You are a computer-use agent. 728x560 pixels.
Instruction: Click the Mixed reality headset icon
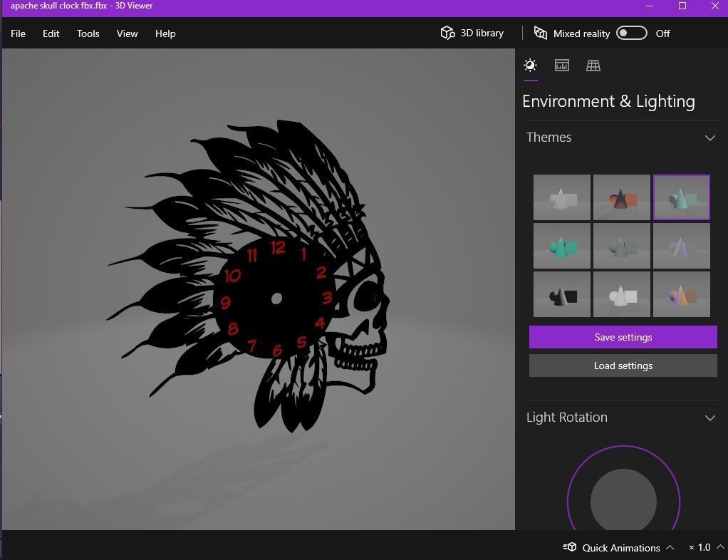pyautogui.click(x=542, y=33)
